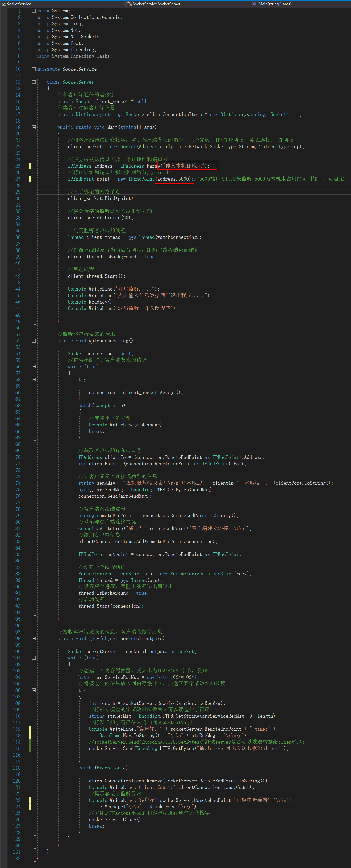Click the class icon beside SocketService.SocketServer
This screenshot has height=868, width=351.
(x=129, y=4)
